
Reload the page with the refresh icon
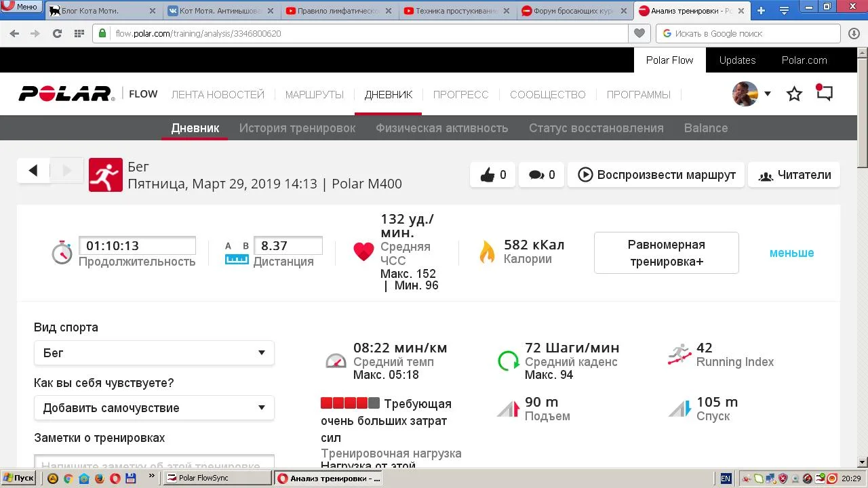coord(58,33)
